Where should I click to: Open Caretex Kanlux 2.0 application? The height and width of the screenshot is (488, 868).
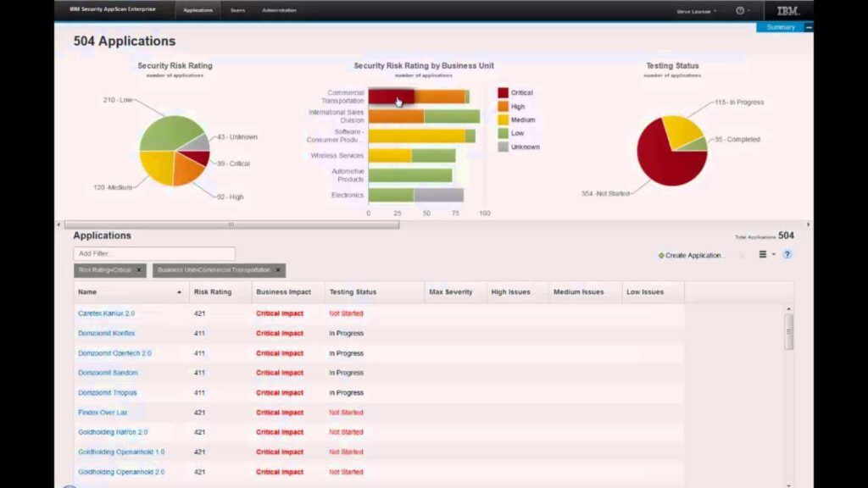coord(106,313)
